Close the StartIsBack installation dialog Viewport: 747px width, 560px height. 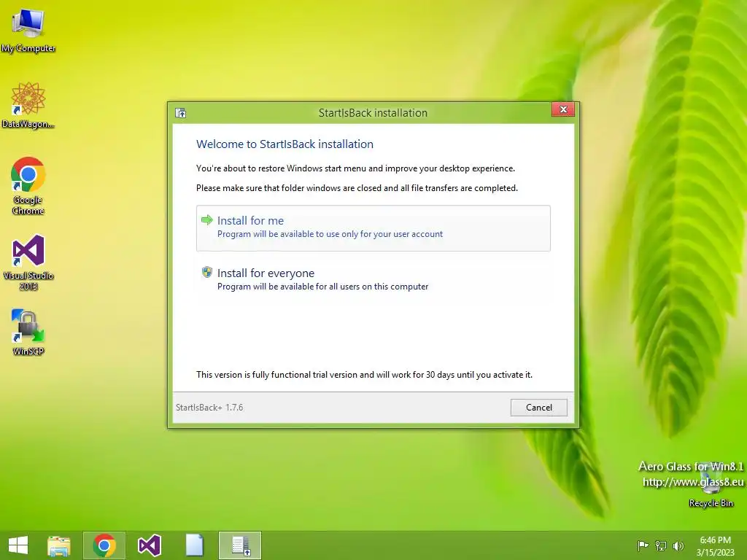pos(563,109)
